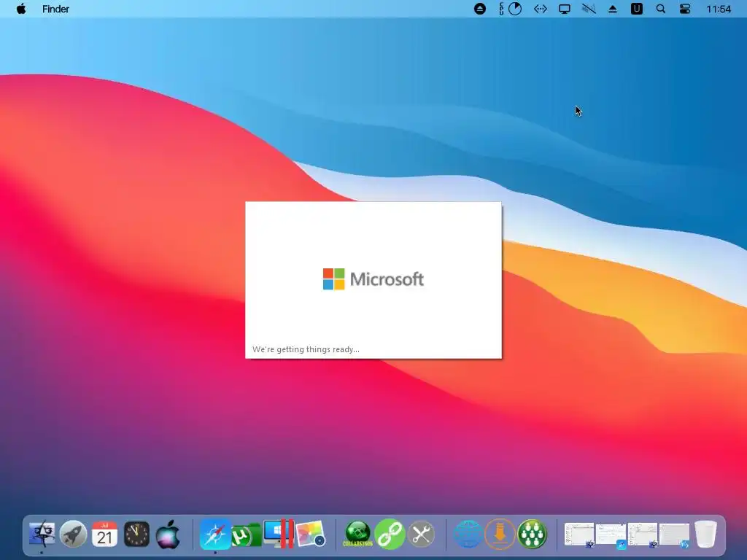Viewport: 747px width, 560px height.
Task: Open the green people group dock icon
Action: click(532, 534)
